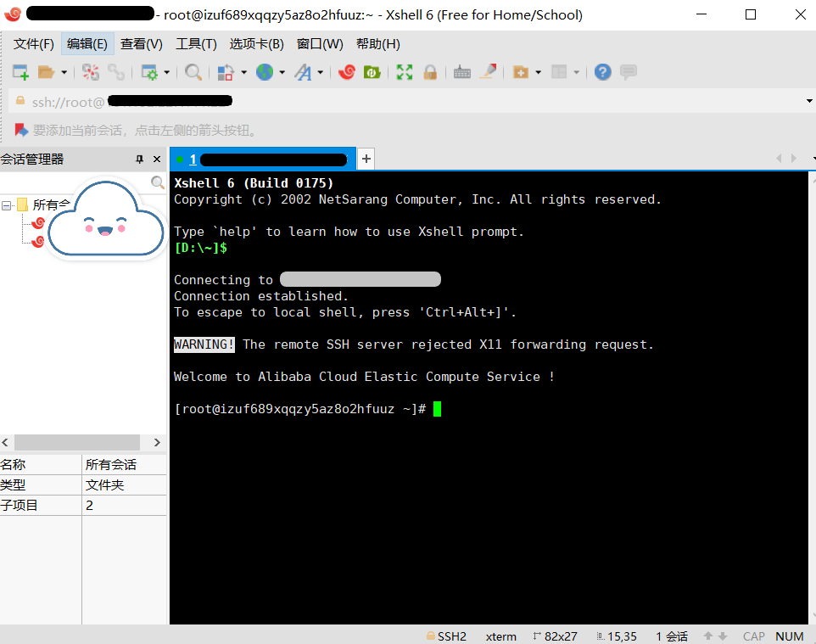The height and width of the screenshot is (644, 816).
Task: Expand the layout panes dropdown arrow
Action: coord(576,72)
